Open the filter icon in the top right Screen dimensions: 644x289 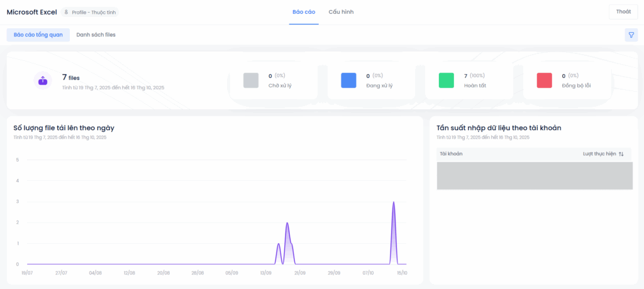(631, 35)
